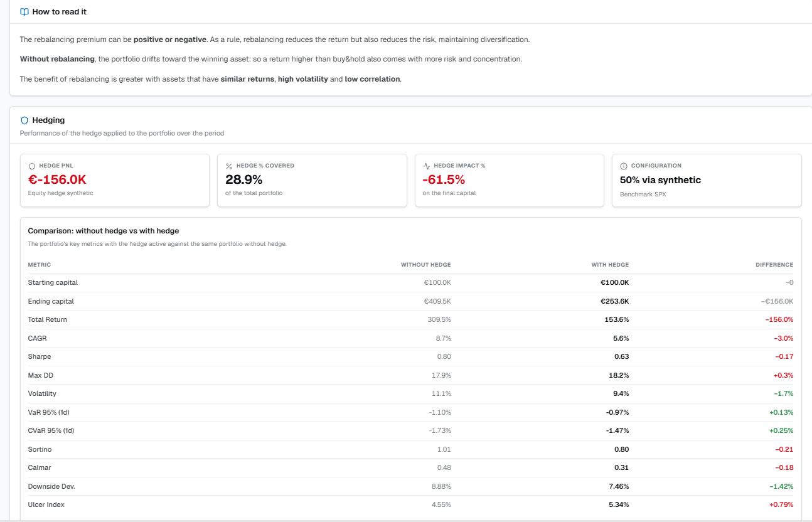Click the WITH HEDGE column header
This screenshot has height=522, width=812.
pyautogui.click(x=610, y=265)
